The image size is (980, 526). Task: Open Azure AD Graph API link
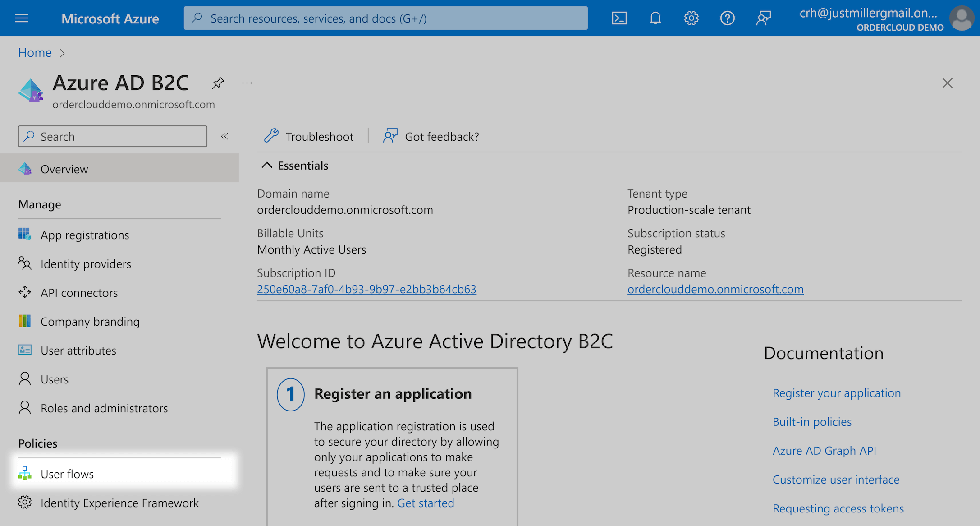[x=824, y=450]
